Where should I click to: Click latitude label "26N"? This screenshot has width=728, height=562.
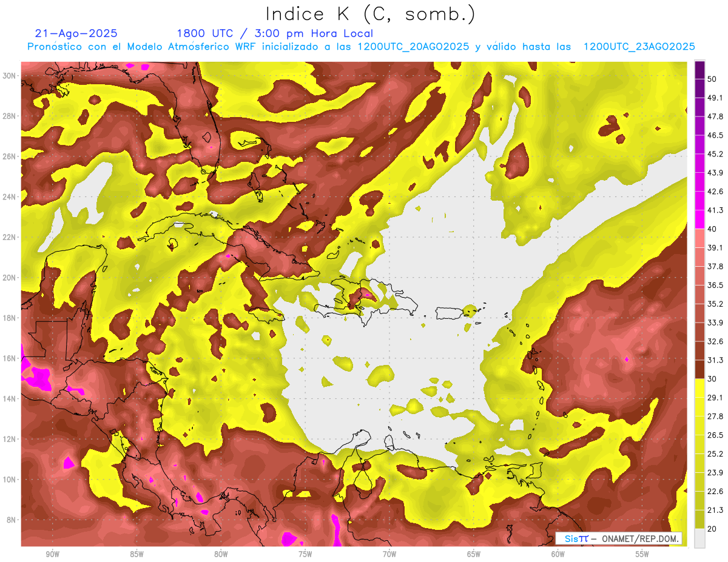click(10, 156)
